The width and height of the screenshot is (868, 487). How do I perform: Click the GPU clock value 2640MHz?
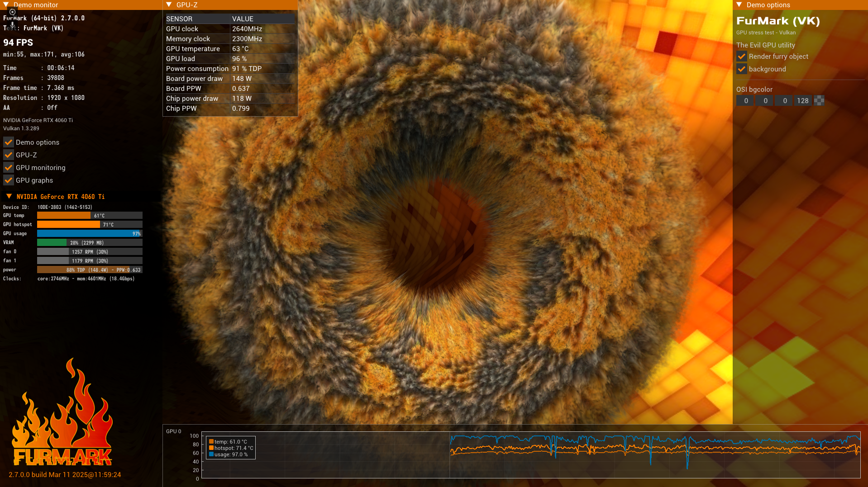point(247,28)
